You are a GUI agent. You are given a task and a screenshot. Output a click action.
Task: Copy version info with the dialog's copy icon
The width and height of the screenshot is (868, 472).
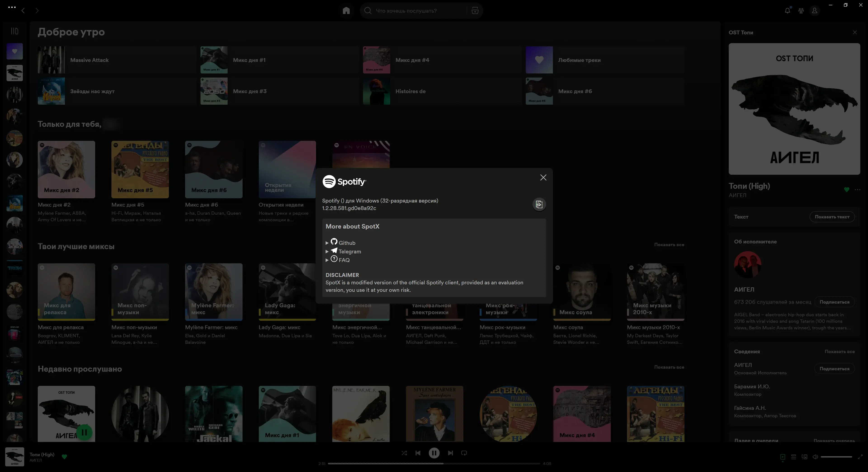coord(539,204)
